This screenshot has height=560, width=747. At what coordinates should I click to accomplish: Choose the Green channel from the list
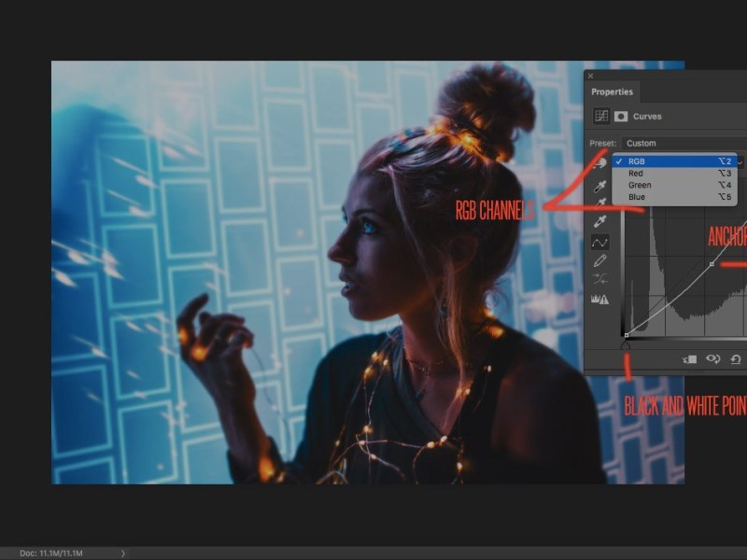640,185
